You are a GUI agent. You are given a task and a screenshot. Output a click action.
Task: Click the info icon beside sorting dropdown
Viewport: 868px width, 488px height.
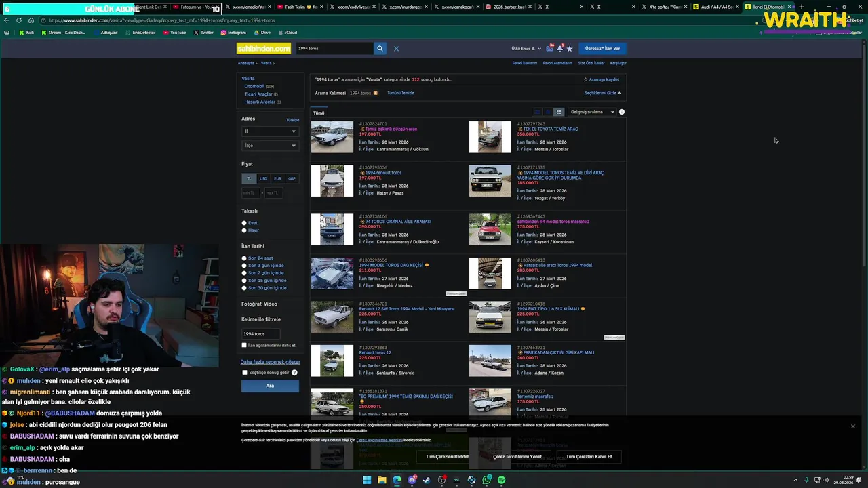[x=622, y=112]
